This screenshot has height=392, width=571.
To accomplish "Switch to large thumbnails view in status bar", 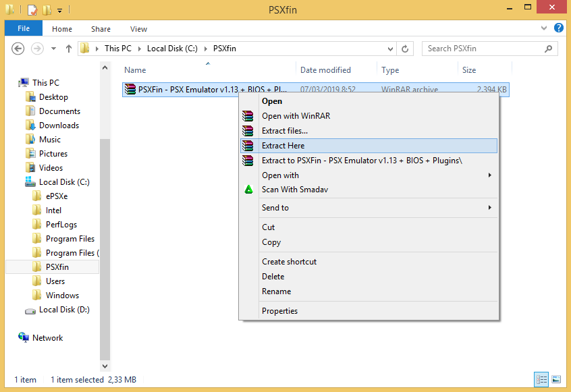I will click(x=557, y=379).
